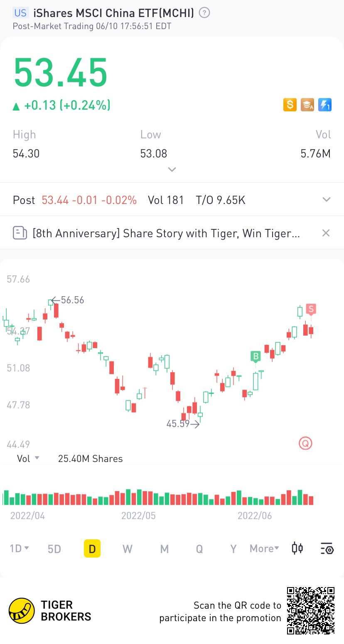Tap the green B buy marker
344x644 pixels.
(x=255, y=356)
